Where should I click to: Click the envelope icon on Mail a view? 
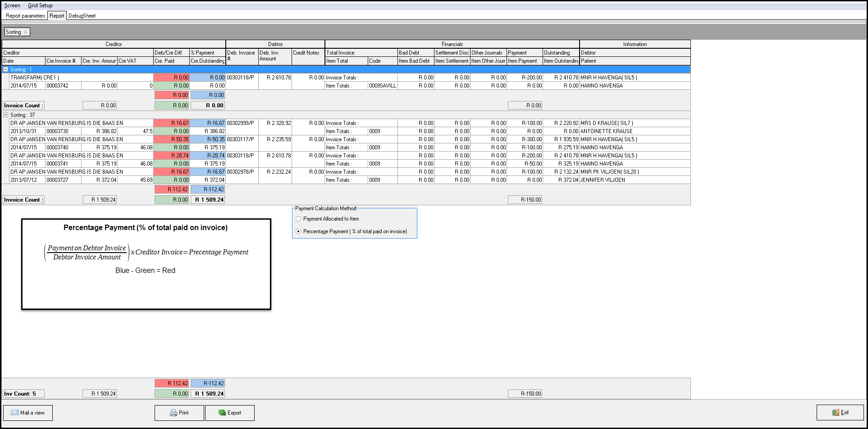[15, 413]
